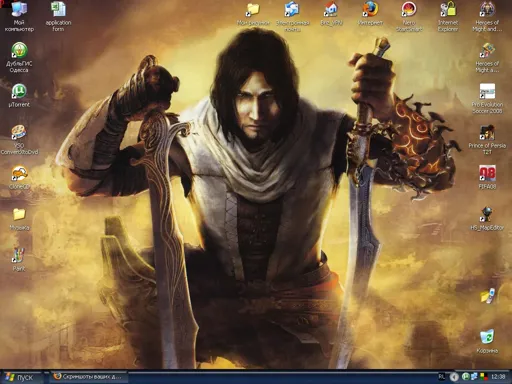Launch Pro Evolution Soccer 2008 shortcut
Screen dimensions: 512x384
(x=487, y=98)
